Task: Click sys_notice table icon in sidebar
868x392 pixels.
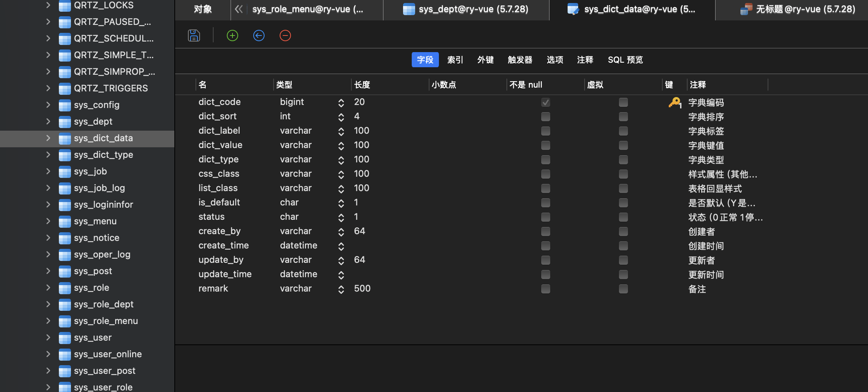Action: coord(65,238)
